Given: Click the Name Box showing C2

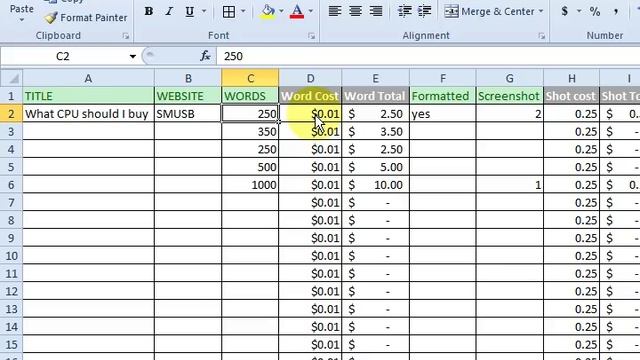Looking at the screenshot, I should (x=63, y=56).
